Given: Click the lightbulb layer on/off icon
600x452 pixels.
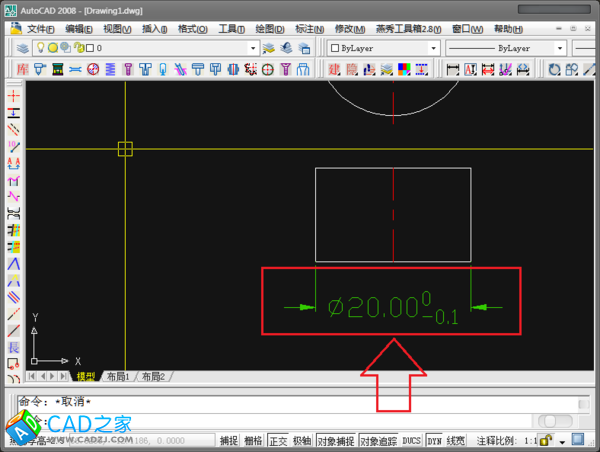Looking at the screenshot, I should coord(40,48).
